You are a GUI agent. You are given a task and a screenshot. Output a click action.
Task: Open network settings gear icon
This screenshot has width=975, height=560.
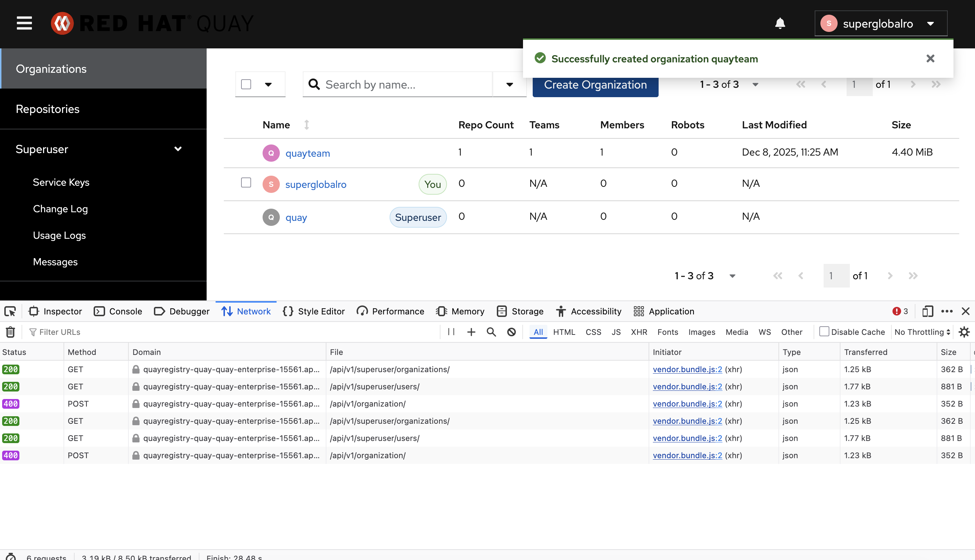[964, 332]
